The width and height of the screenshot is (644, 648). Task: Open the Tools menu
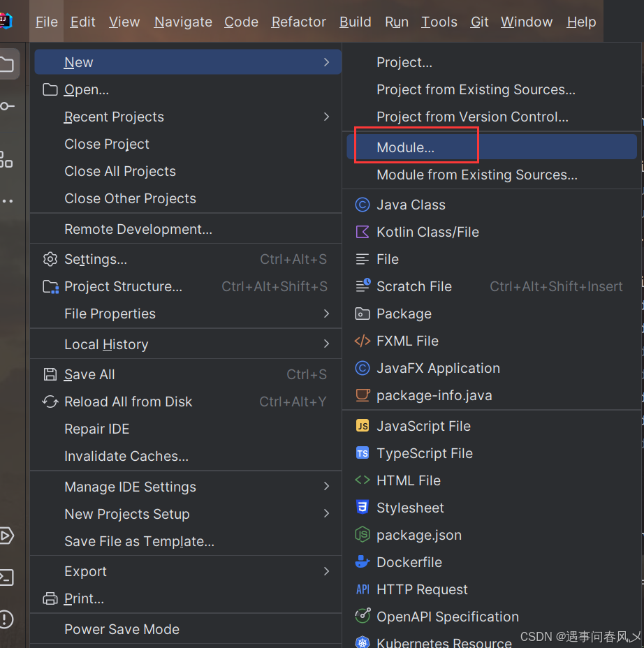tap(439, 22)
